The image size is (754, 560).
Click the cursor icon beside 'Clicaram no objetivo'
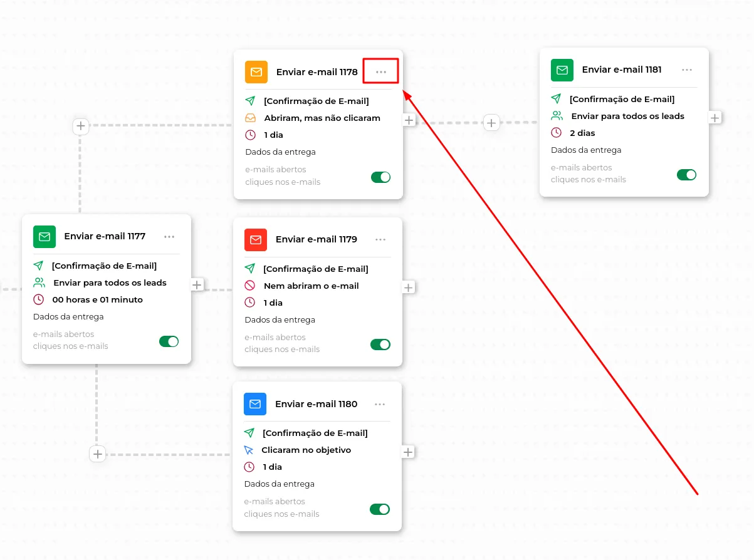(249, 450)
